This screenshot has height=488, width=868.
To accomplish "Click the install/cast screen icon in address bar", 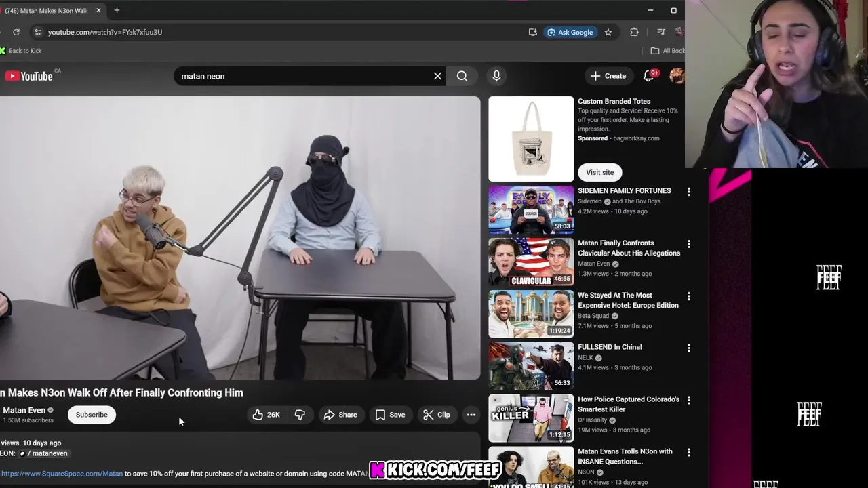I will (533, 32).
